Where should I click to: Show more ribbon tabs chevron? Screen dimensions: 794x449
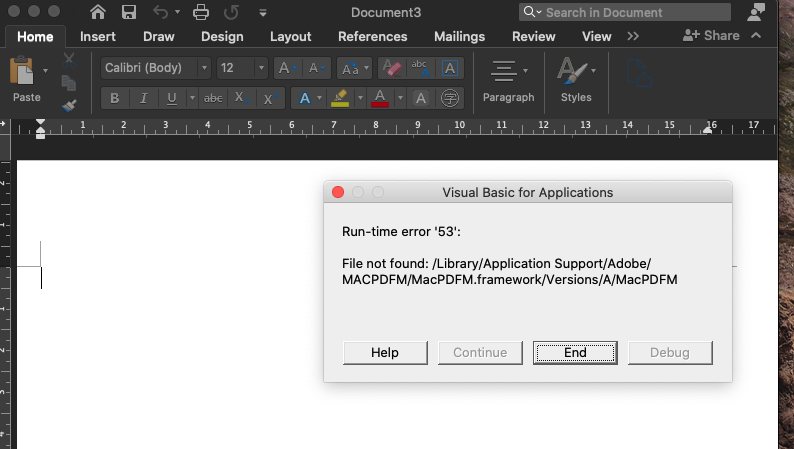[633, 36]
